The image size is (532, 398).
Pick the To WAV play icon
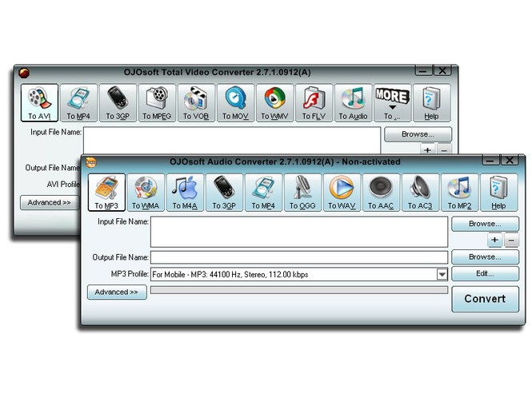pyautogui.click(x=342, y=193)
